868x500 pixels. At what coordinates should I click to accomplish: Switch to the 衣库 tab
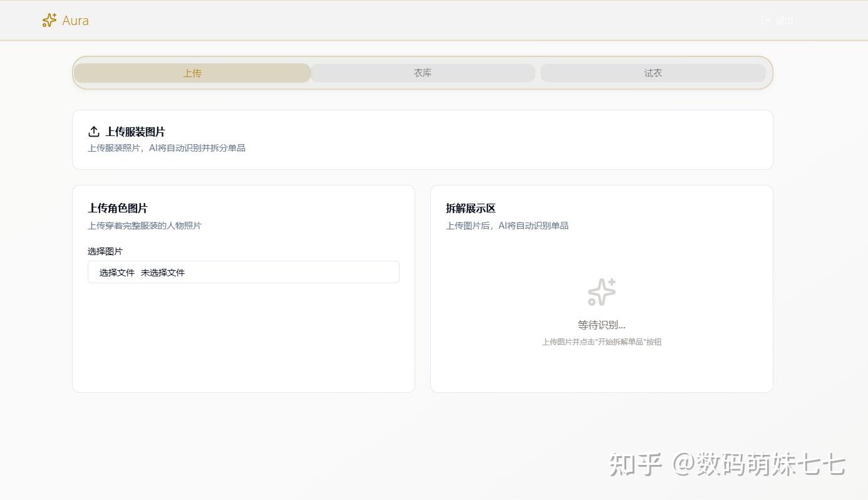(x=422, y=73)
